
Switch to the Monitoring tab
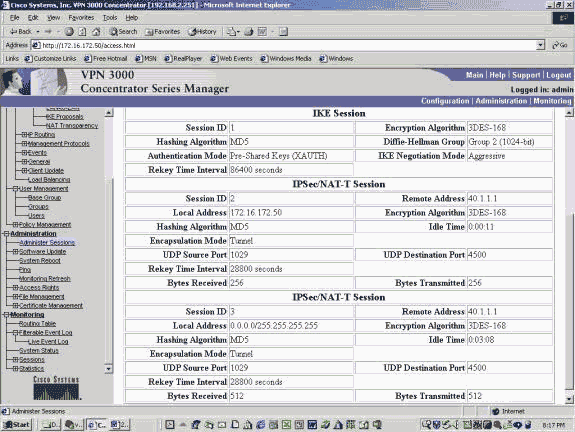pos(552,101)
